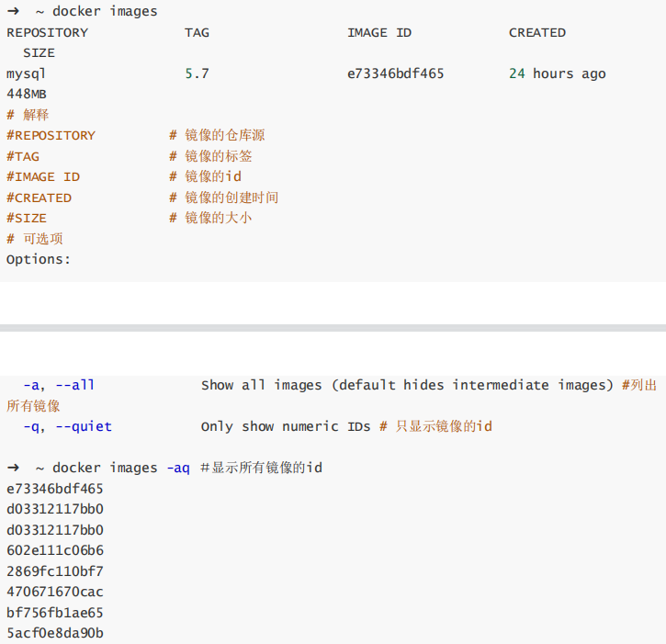Viewport: 666px width, 644px height.
Task: Click the 'docker images -aq' command
Action: (121, 469)
